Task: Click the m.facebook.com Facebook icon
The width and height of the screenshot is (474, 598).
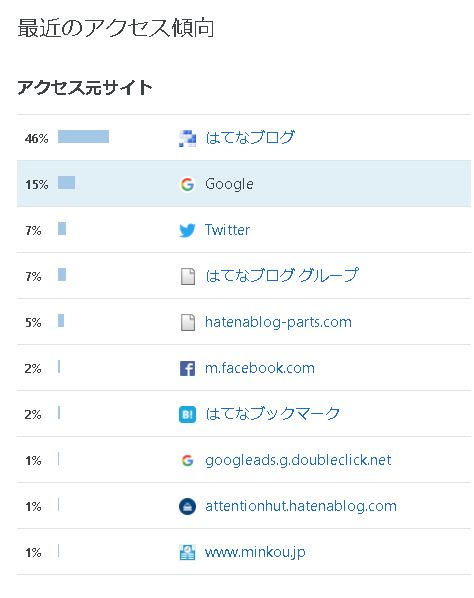Action: coord(187,368)
